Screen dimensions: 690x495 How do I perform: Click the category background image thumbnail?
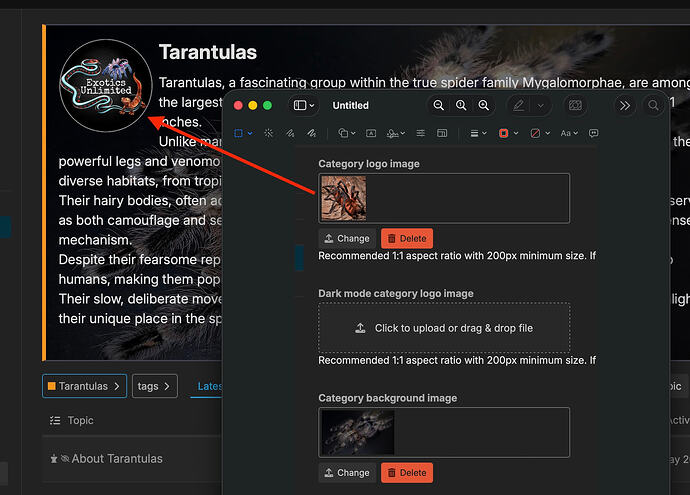358,433
